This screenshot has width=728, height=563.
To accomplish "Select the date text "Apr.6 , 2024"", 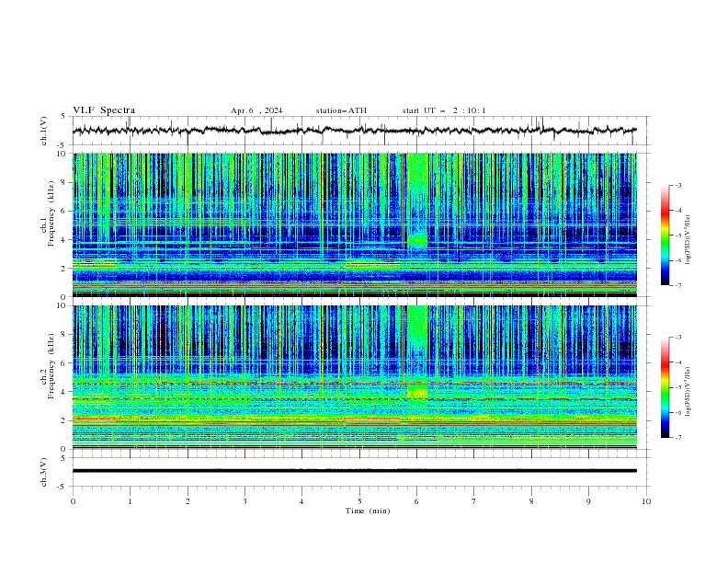I will click(256, 110).
